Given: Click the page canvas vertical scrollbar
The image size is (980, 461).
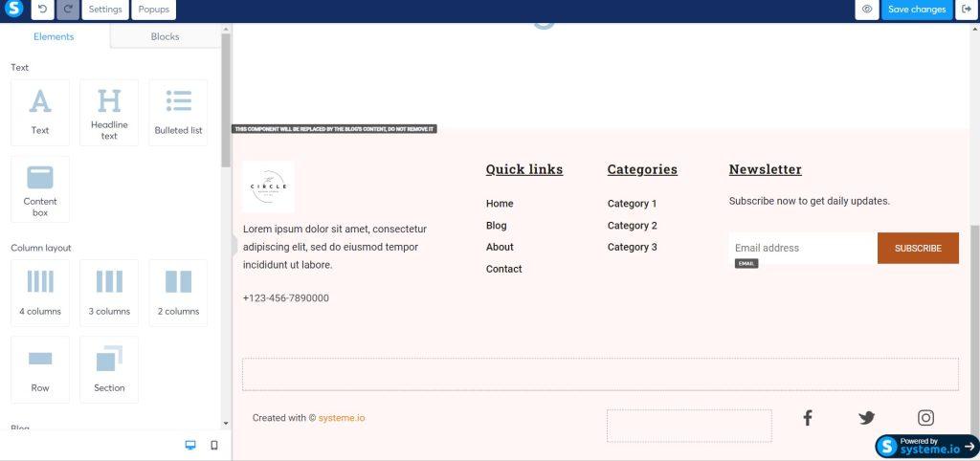Looking at the screenshot, I should pos(974,331).
